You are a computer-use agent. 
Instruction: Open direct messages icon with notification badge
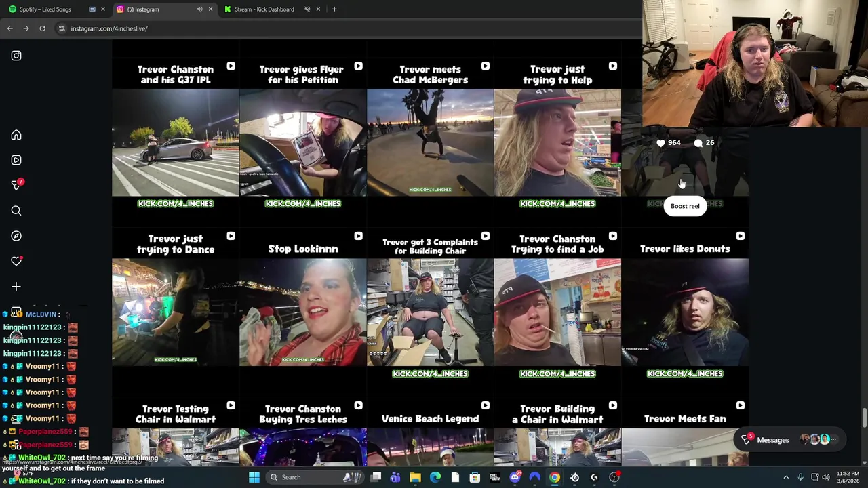16,185
